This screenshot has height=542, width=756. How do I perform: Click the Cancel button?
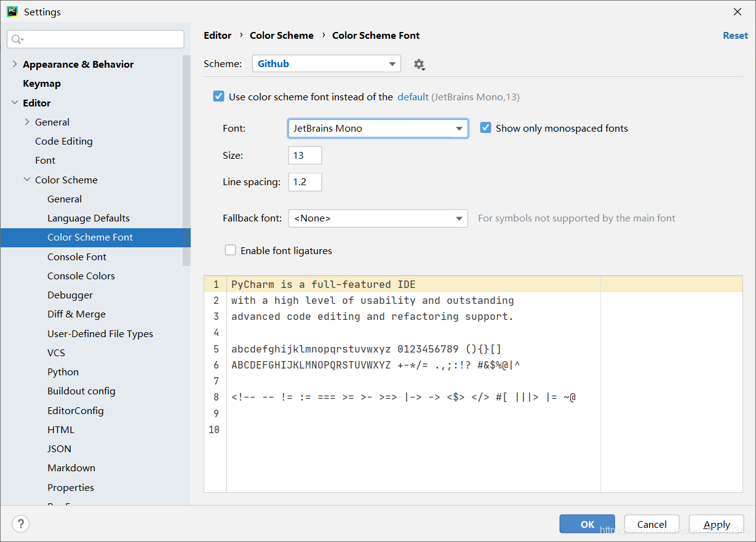pyautogui.click(x=652, y=524)
